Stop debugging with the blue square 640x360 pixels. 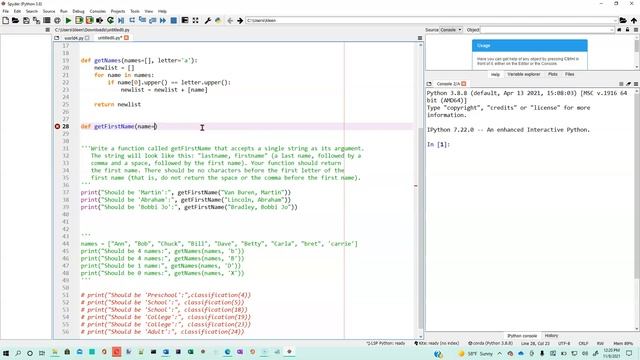173,20
